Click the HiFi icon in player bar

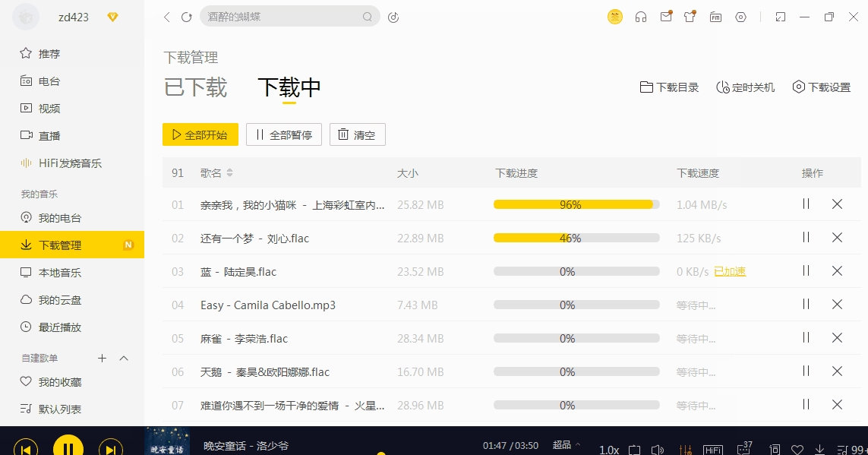point(712,450)
